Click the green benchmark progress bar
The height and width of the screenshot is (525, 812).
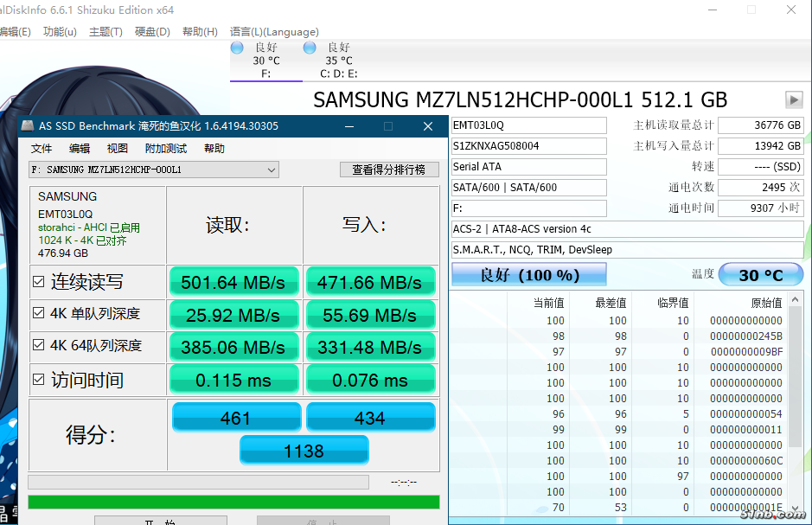point(233,502)
